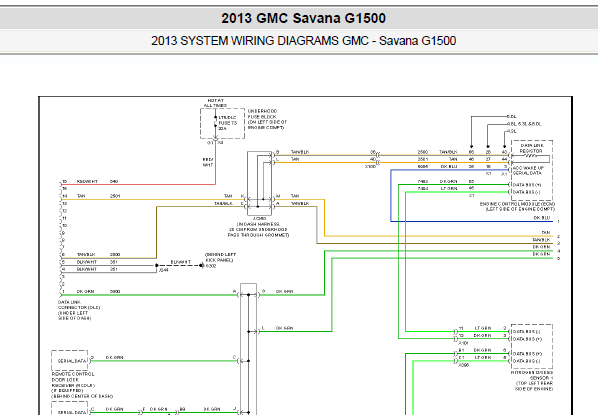Viewport: 598px width, 415px height.
Task: Click the "DATA LINK RESISTOR" label
Action: tap(532, 148)
